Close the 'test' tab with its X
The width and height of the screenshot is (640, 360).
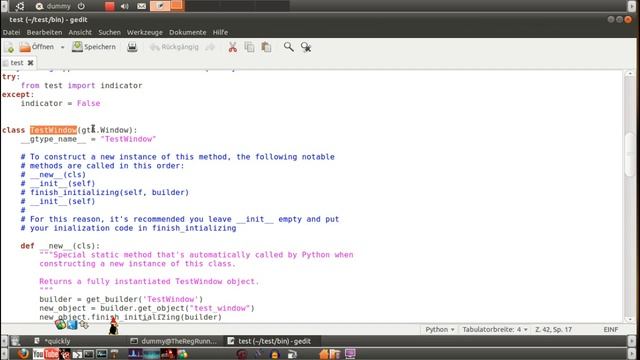pos(30,63)
